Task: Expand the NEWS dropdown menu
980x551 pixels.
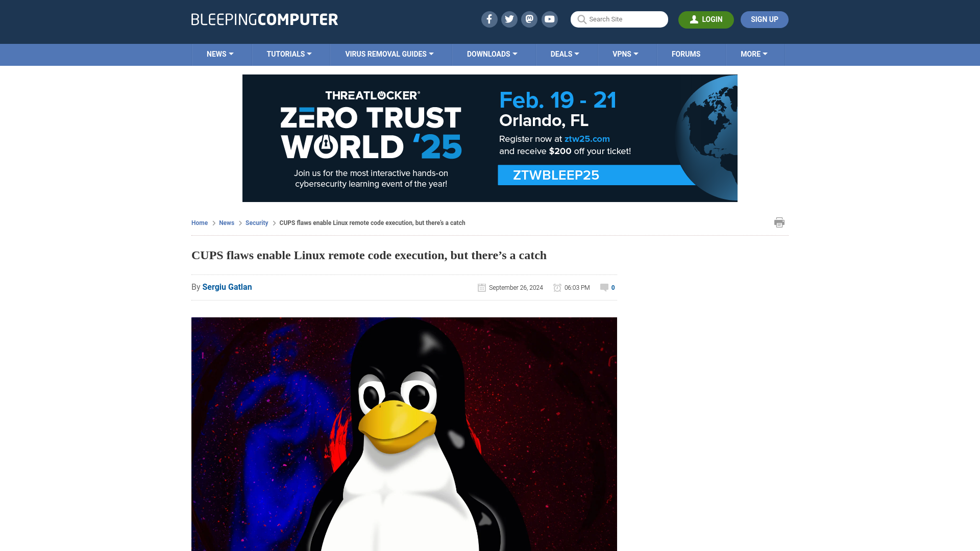Action: [x=220, y=54]
